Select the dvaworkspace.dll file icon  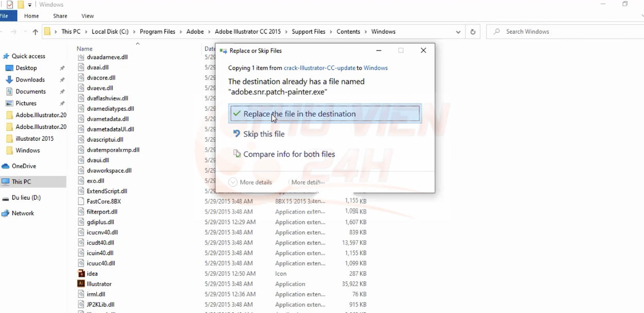(81, 171)
